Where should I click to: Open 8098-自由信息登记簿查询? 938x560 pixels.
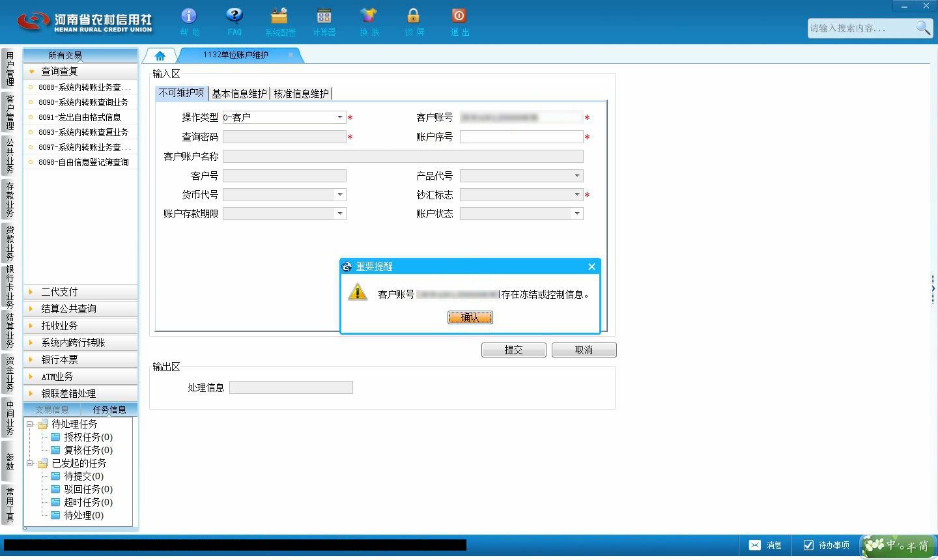pos(81,162)
